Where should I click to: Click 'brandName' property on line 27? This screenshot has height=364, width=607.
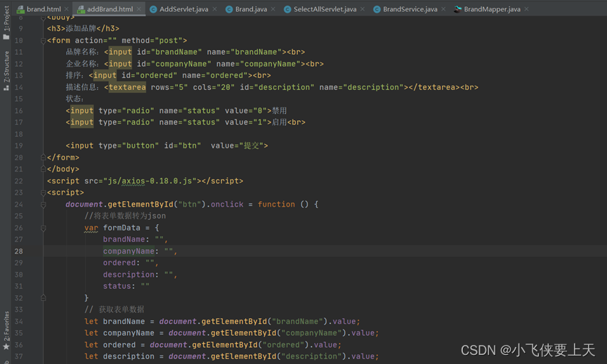click(x=124, y=240)
